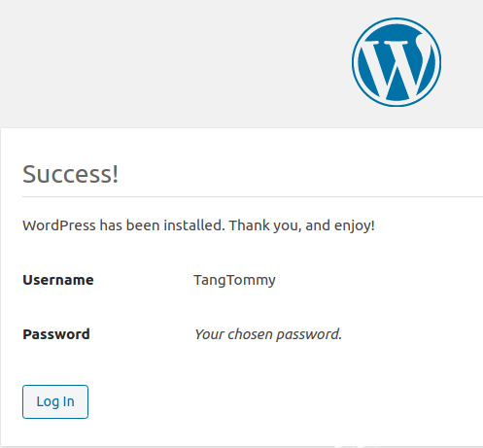Click the word "Your" in the italic note
The image size is (483, 448).
(209, 334)
